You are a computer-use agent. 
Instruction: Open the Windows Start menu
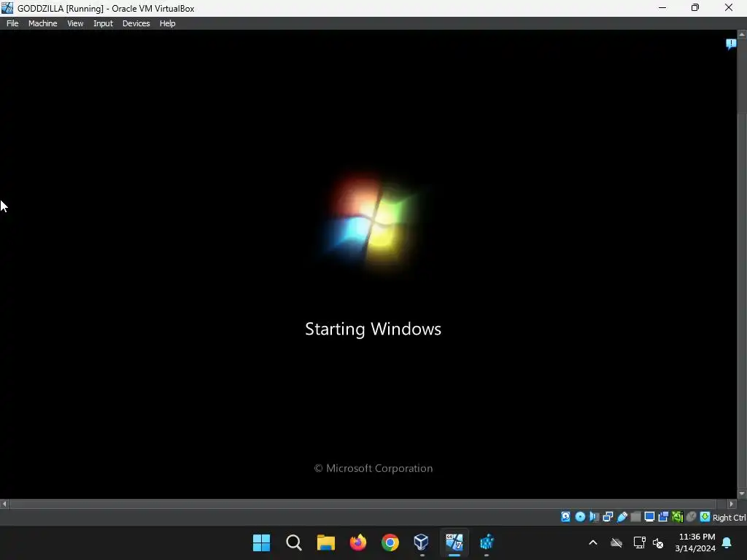(261, 542)
